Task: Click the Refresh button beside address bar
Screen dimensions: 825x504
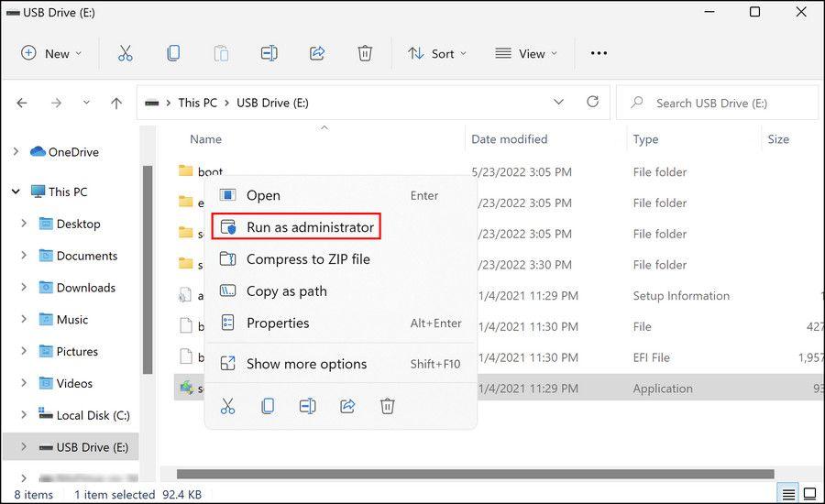Action: (x=592, y=103)
